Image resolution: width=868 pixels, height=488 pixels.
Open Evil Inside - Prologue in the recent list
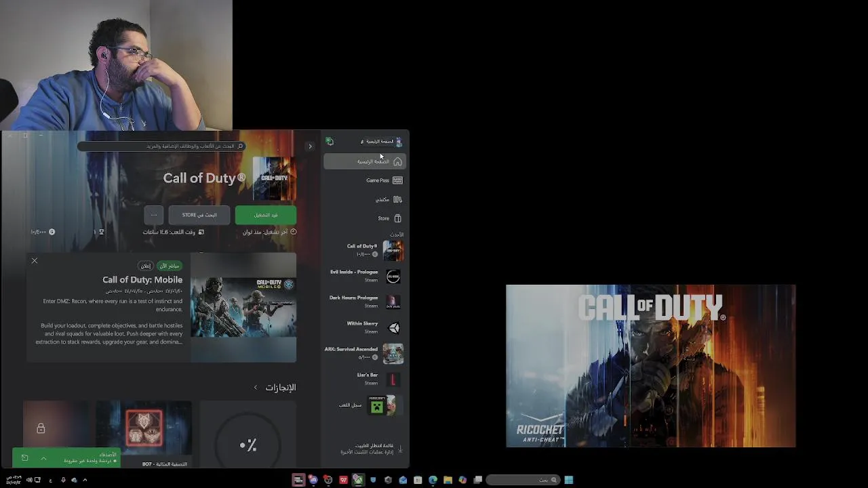365,276
